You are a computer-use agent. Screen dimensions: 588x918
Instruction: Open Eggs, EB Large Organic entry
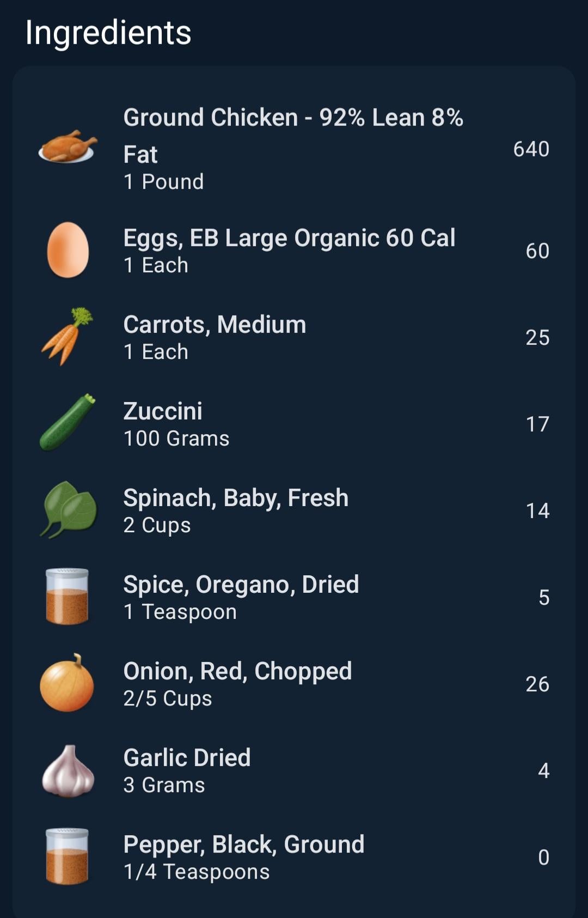point(289,238)
